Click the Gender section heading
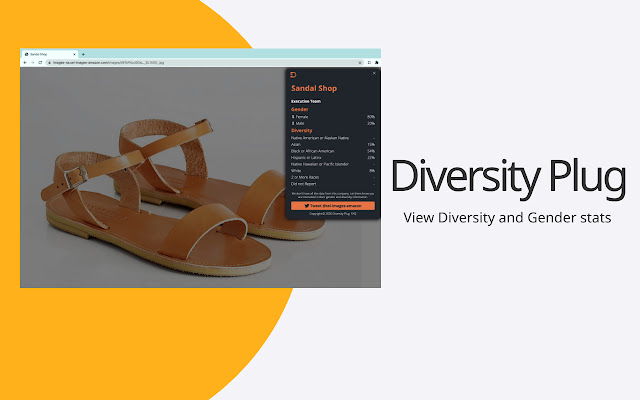The width and height of the screenshot is (640, 400). 300,109
